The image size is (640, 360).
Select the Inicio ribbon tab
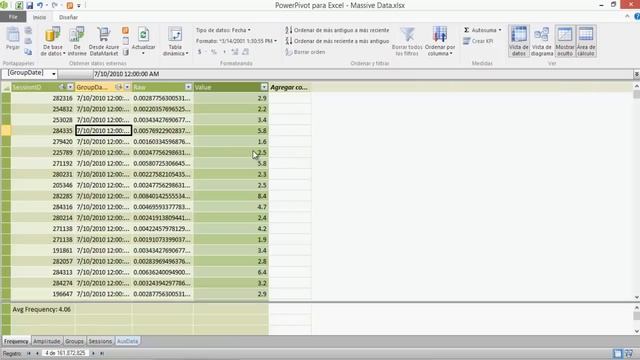point(39,17)
